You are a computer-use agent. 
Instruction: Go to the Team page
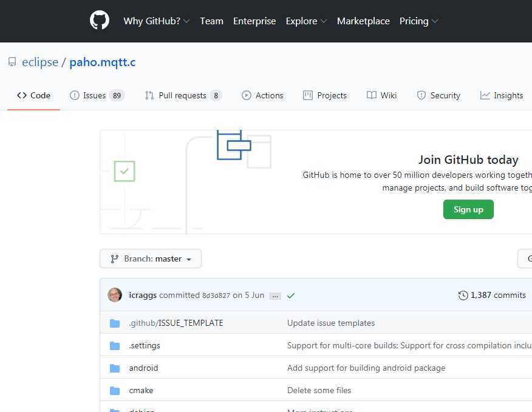coord(211,21)
